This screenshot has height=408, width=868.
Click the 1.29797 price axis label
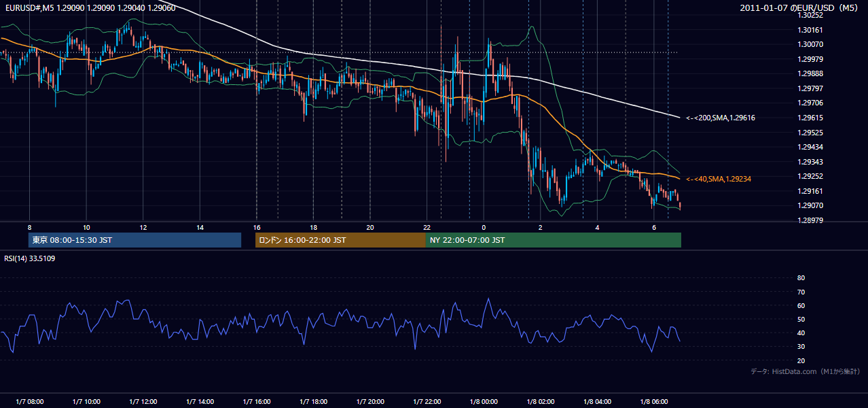[x=810, y=88]
